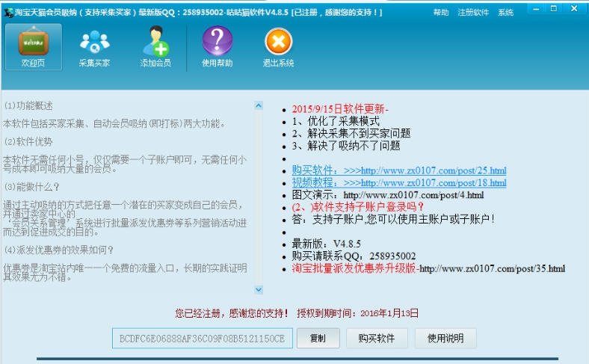Open the 帮助 menu
This screenshot has width=589, height=364.
(x=440, y=13)
